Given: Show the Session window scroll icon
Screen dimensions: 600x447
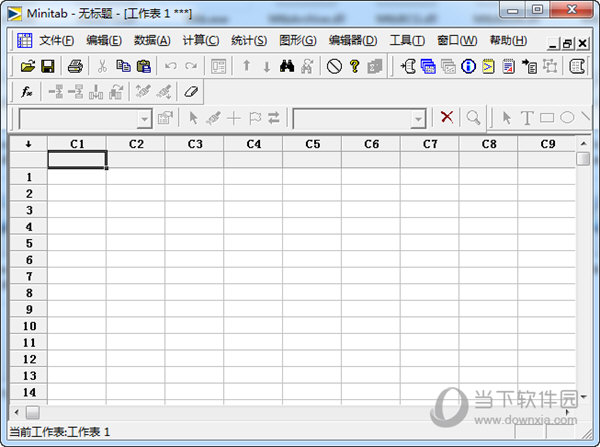Looking at the screenshot, I should 408,67.
